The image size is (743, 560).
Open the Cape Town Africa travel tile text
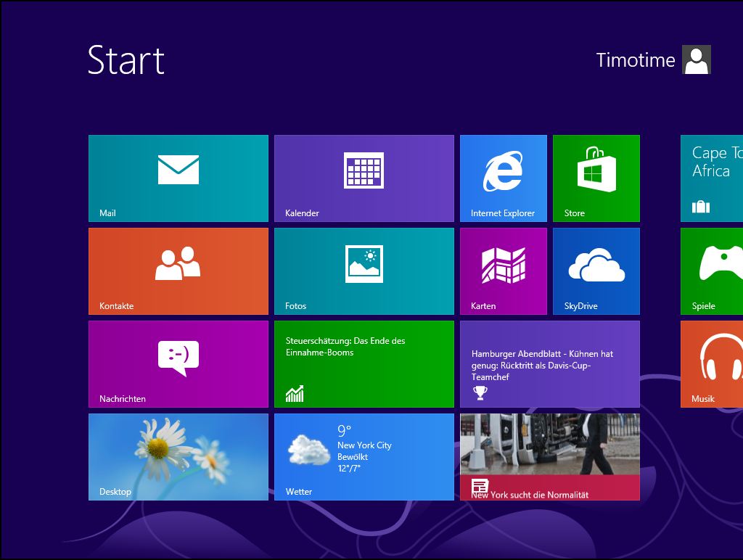pos(717,162)
